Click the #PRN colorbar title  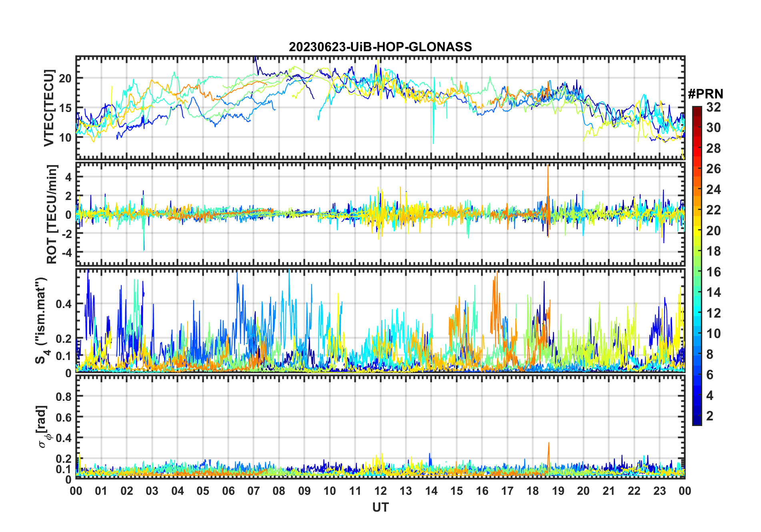[705, 94]
